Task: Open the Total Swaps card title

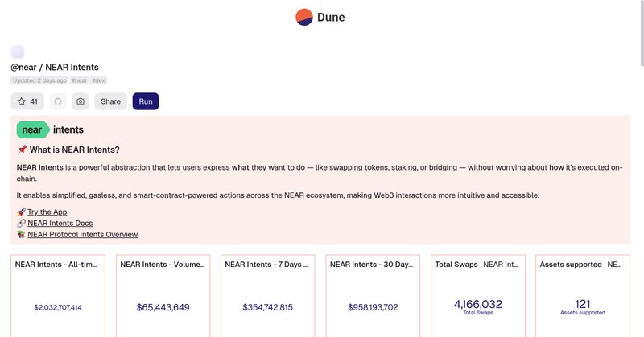Action: [x=456, y=265]
